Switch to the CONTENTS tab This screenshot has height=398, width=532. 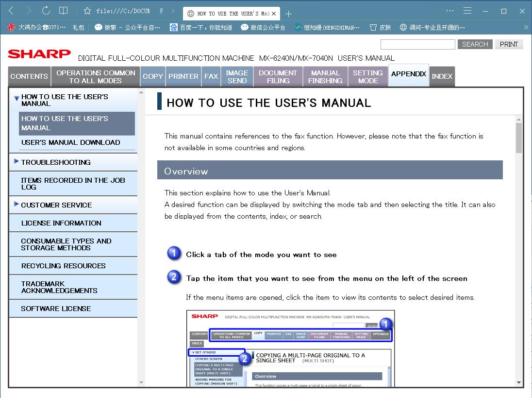point(29,76)
